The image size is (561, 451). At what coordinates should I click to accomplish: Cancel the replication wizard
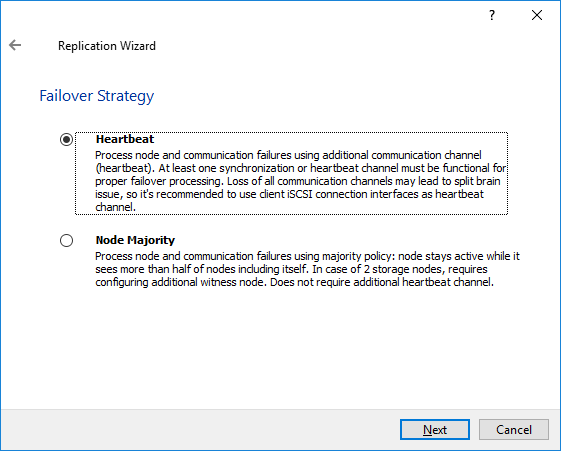(514, 430)
